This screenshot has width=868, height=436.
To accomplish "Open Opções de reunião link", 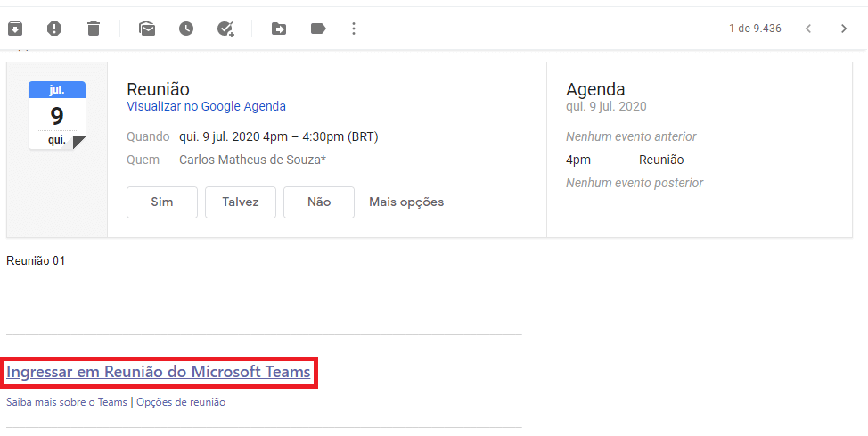I will (x=181, y=402).
